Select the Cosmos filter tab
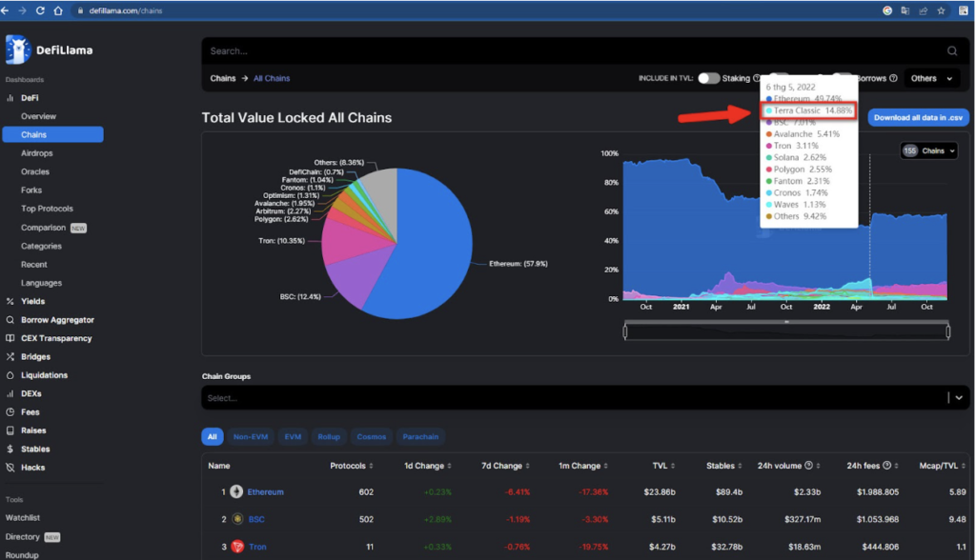 pyautogui.click(x=372, y=437)
